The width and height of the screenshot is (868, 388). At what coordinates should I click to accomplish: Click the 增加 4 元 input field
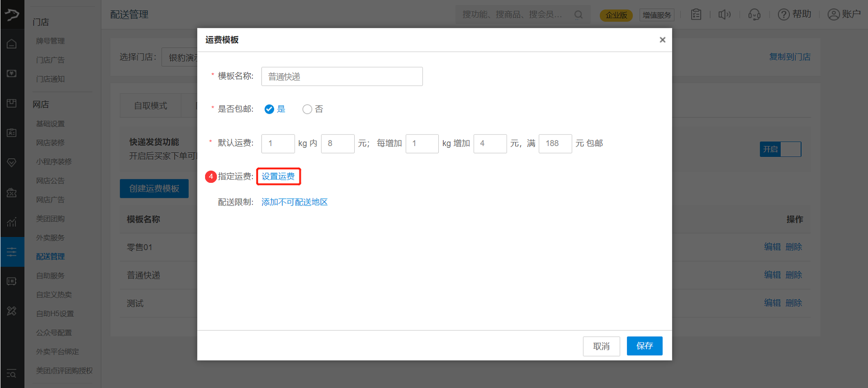click(x=490, y=144)
